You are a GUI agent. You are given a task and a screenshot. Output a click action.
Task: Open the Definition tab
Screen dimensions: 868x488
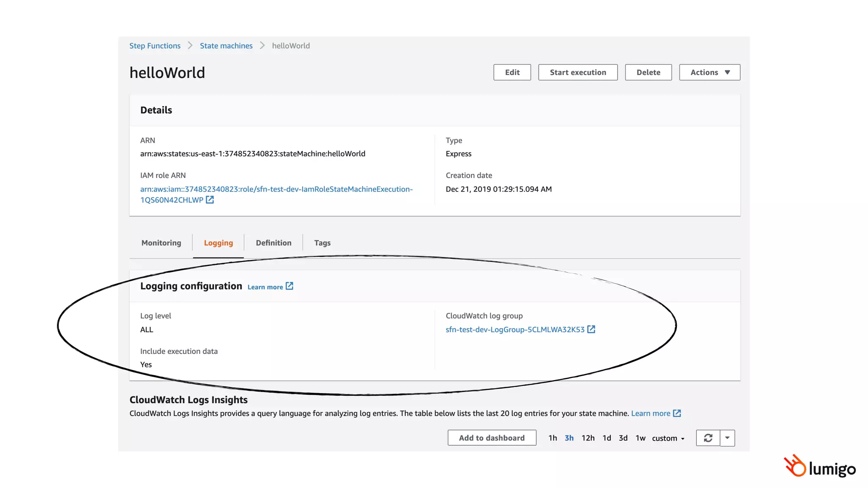click(x=273, y=243)
